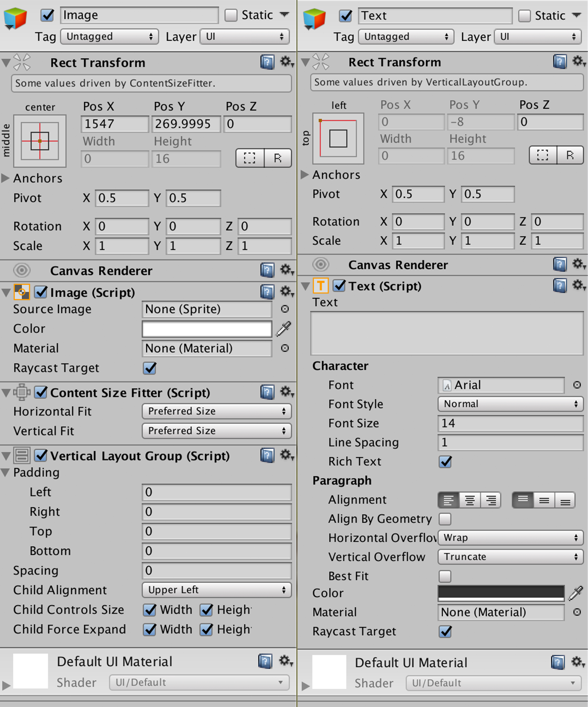Open anchor presets for the Image Rect Transform
Screen dimensions: 588x707
tap(39, 141)
